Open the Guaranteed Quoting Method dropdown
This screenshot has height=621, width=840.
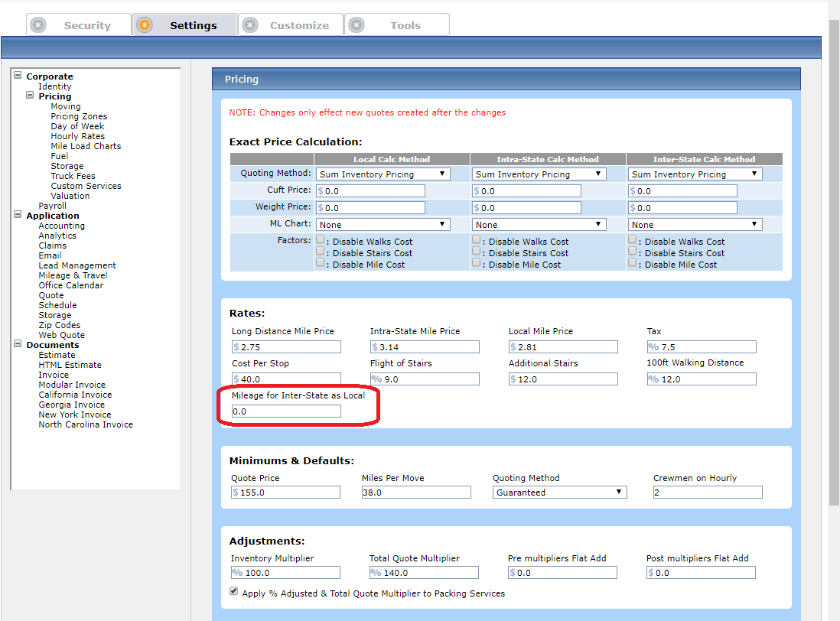click(x=559, y=492)
